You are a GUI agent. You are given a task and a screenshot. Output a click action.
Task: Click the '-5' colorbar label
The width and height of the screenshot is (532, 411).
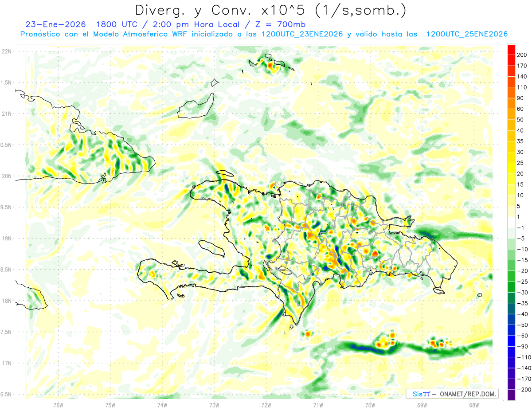(x=521, y=239)
